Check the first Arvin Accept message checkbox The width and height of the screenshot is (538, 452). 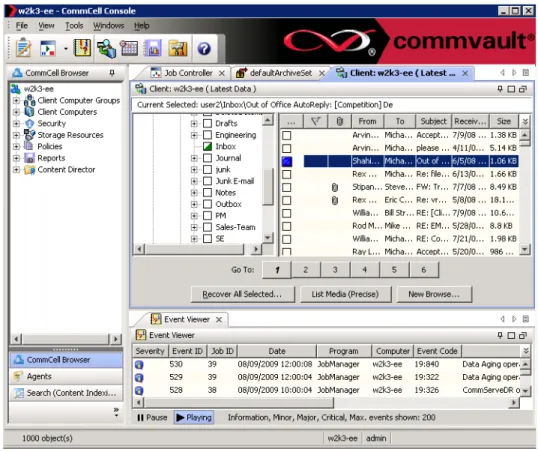click(287, 135)
